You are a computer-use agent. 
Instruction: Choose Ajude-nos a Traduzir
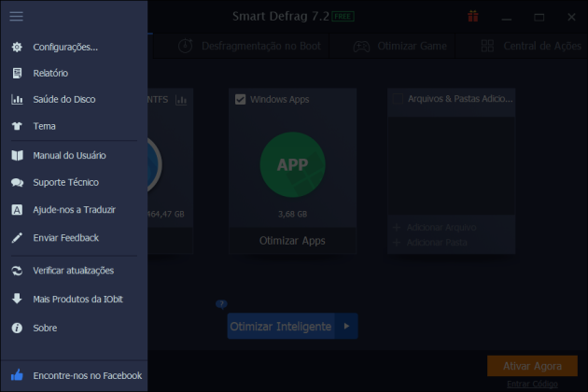pyautogui.click(x=74, y=210)
